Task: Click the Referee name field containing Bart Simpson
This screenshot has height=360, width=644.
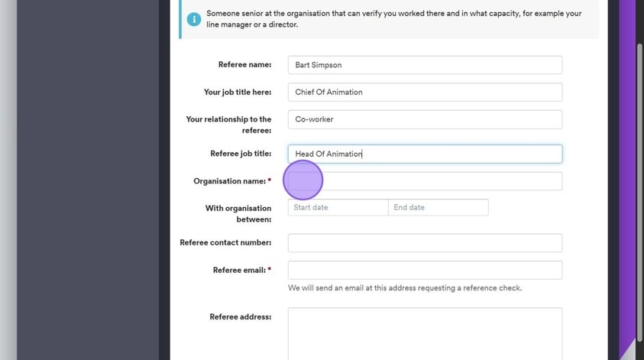Action: point(424,65)
